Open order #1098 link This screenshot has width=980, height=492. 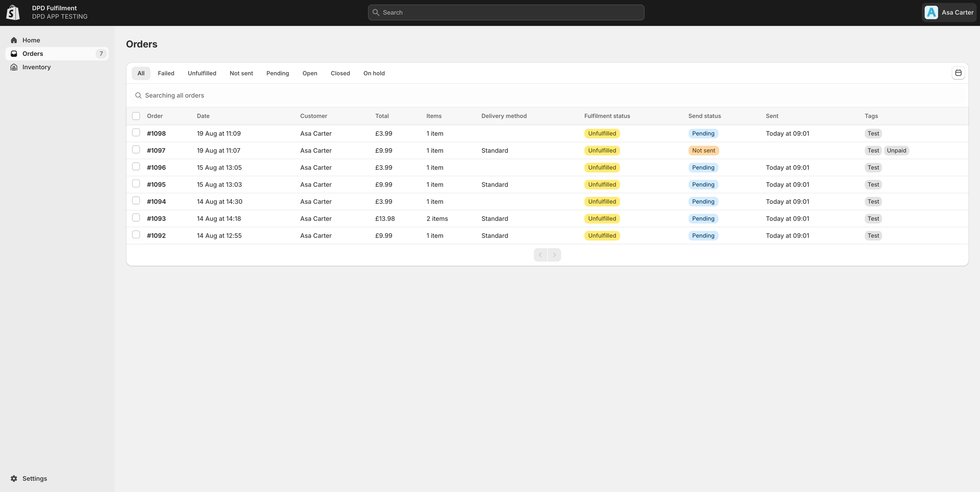pos(156,134)
